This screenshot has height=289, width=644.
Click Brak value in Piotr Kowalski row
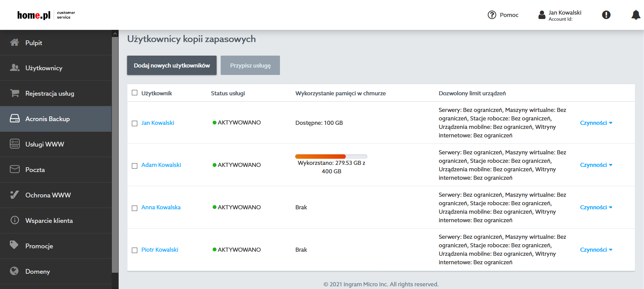tap(301, 250)
